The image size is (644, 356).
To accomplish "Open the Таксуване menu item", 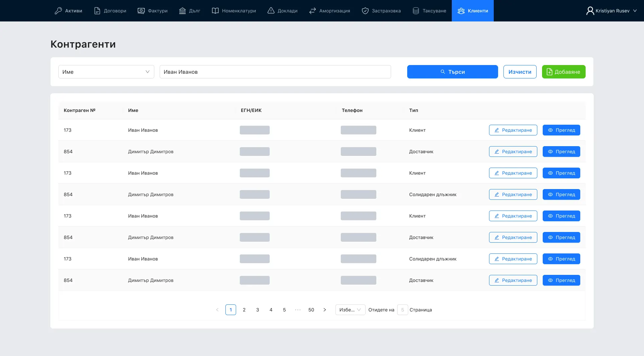I will [x=429, y=11].
